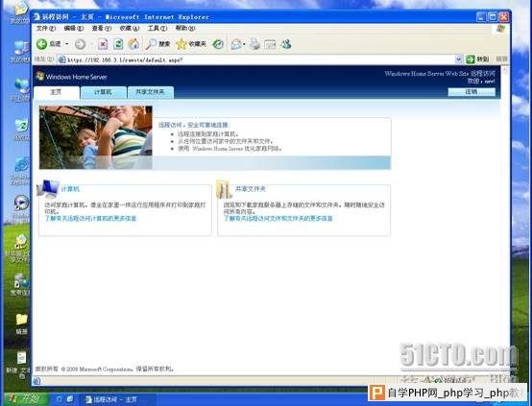532x406 pixels.
Task: Open the Favorites pane (收藏夹) star
Action: click(191, 44)
